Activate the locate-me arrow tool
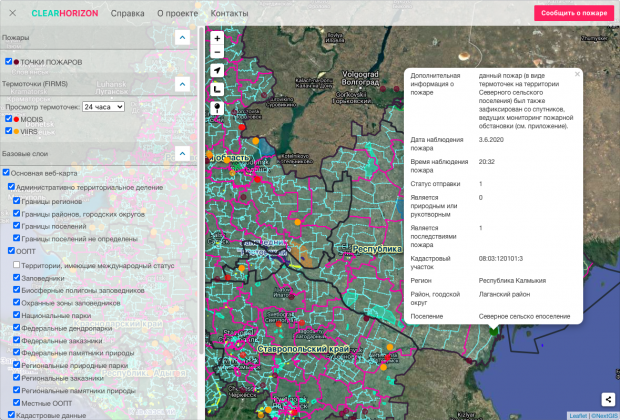The height and width of the screenshot is (420, 620). pos(217,71)
